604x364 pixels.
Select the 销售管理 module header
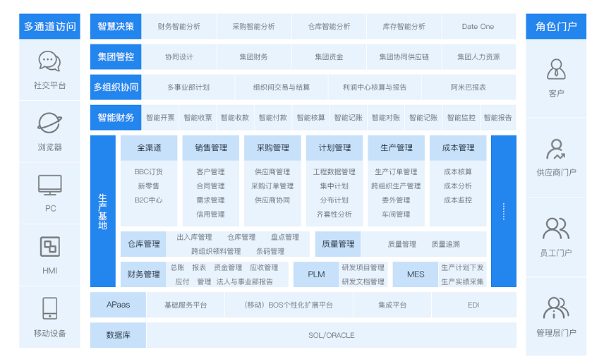(211, 147)
